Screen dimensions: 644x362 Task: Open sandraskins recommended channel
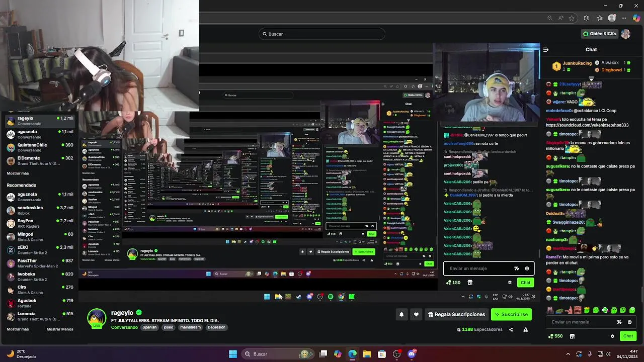(40, 210)
